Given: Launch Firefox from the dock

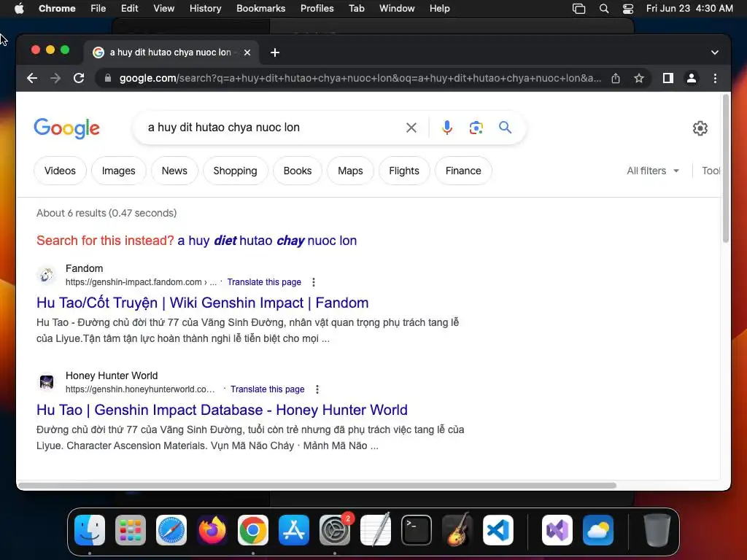Looking at the screenshot, I should pos(212,530).
